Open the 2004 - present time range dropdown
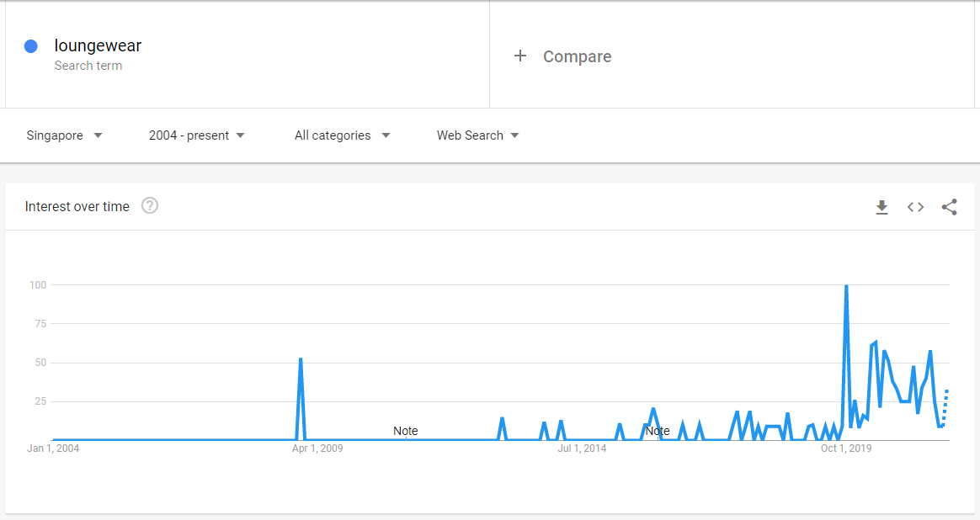980x520 pixels. 196,135
